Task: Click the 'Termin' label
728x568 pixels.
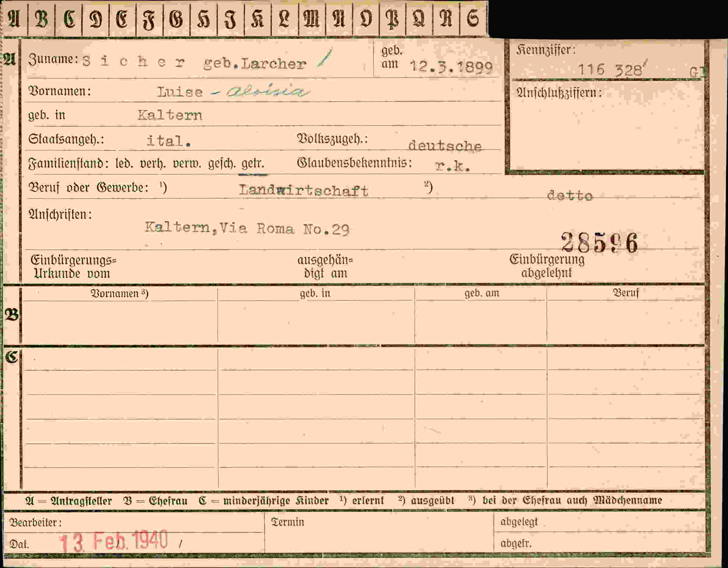Action: click(x=288, y=522)
